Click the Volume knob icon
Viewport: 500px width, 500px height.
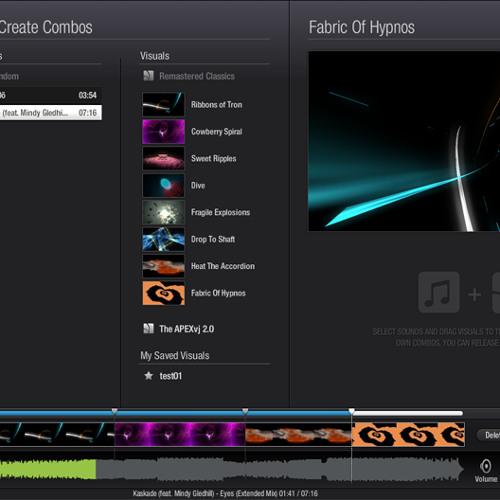[x=486, y=466]
